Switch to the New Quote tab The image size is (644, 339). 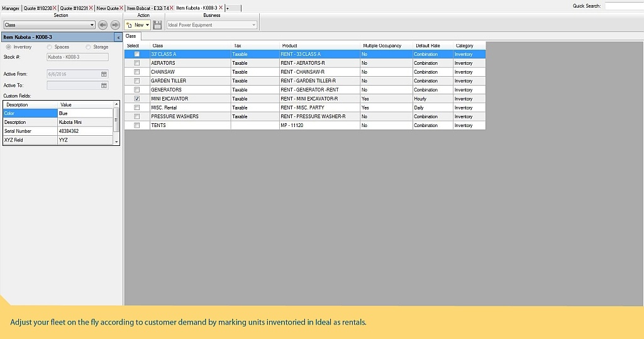107,8
